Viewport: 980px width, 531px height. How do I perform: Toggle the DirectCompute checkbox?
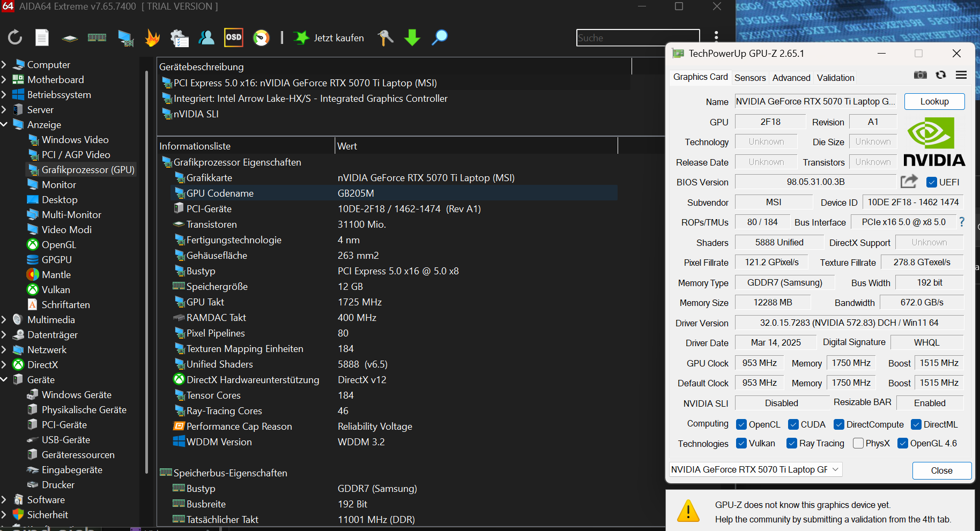click(839, 424)
